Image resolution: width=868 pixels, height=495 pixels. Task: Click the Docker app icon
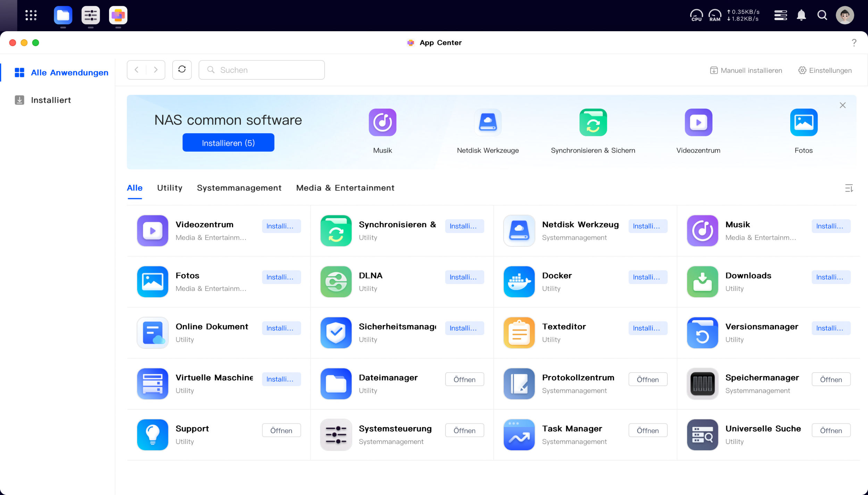tap(519, 282)
